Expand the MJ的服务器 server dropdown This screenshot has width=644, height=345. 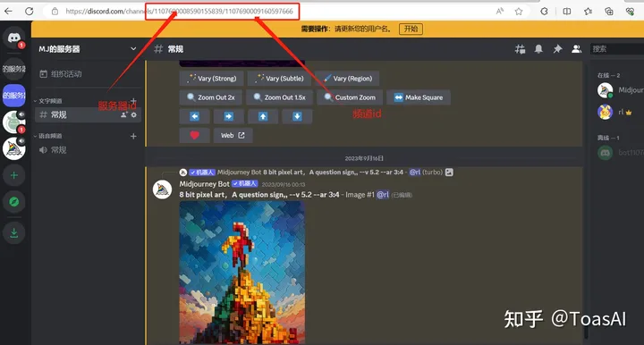click(x=133, y=49)
